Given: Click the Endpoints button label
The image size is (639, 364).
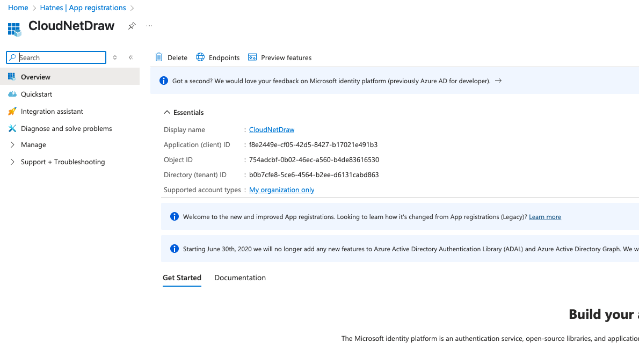Looking at the screenshot, I should tap(224, 58).
